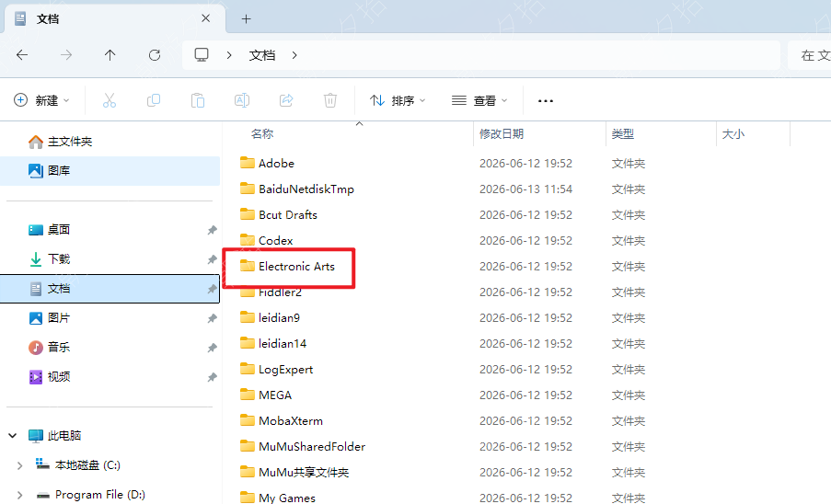Sort by 修改日期 column header

(502, 134)
